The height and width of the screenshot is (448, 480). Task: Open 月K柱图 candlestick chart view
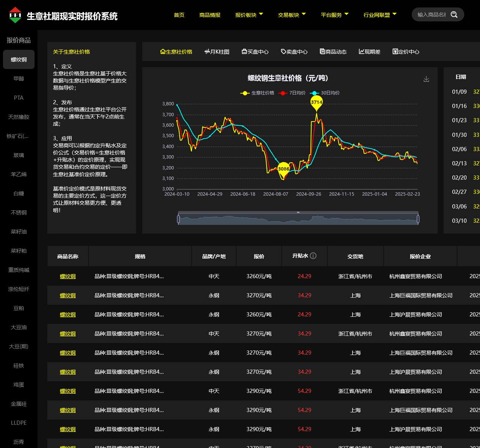(217, 52)
